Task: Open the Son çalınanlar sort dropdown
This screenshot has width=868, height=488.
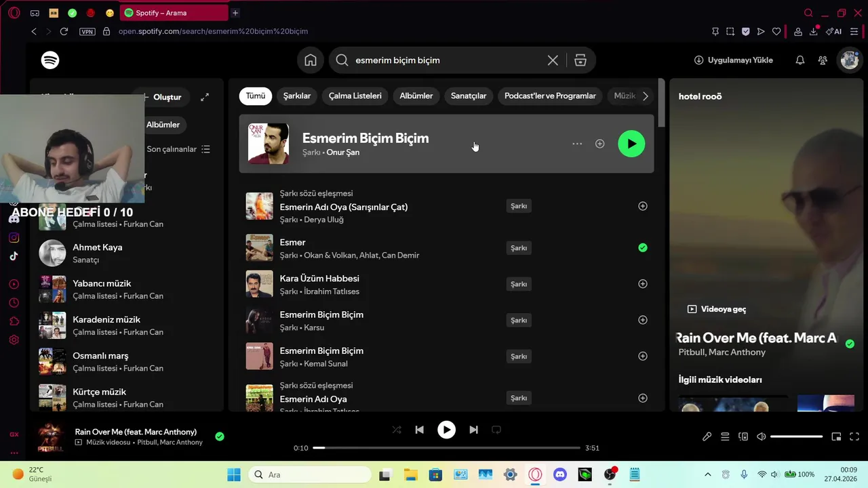Action: 178,149
